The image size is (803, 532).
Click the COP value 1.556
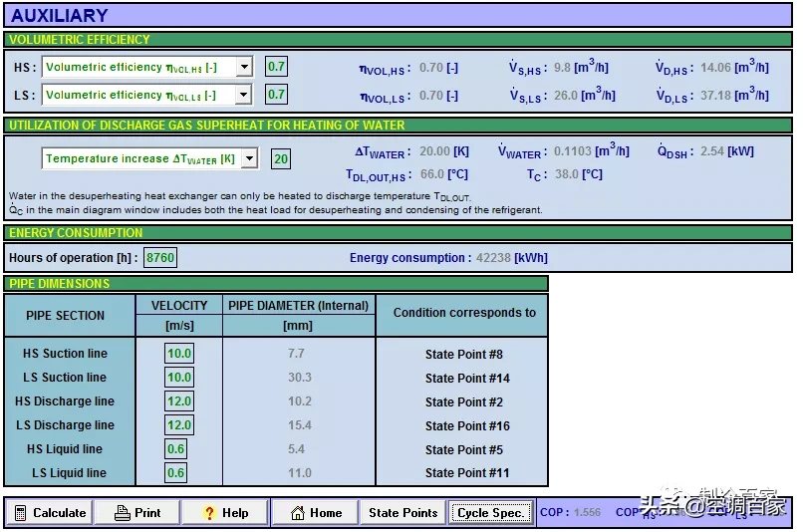[x=587, y=512]
